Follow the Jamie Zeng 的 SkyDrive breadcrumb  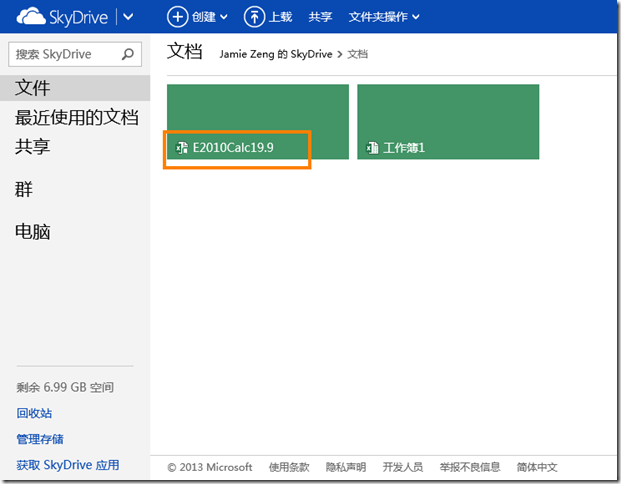[x=276, y=54]
